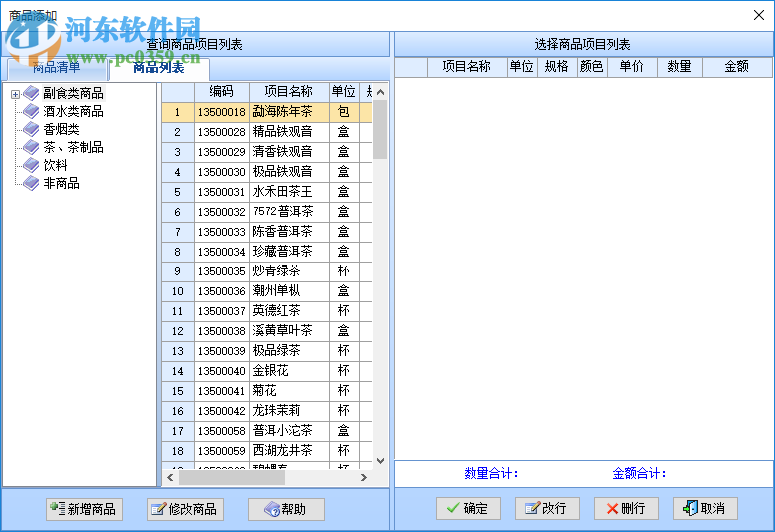Select 非商品 category label
This screenshot has height=532, width=775.
tap(61, 183)
